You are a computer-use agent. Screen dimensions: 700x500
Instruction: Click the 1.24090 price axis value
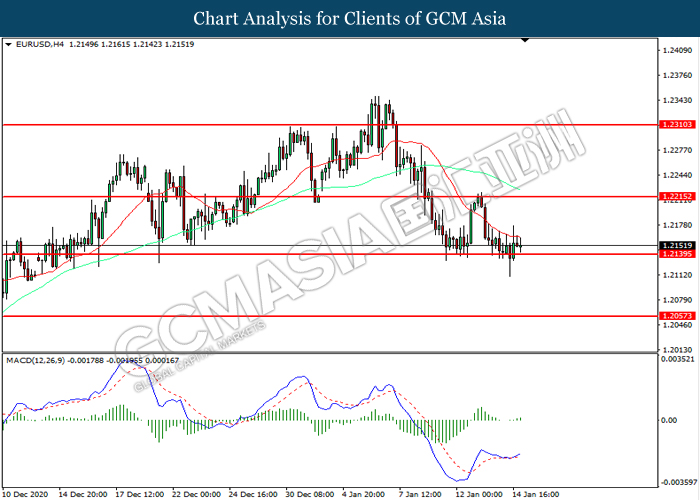coord(677,50)
